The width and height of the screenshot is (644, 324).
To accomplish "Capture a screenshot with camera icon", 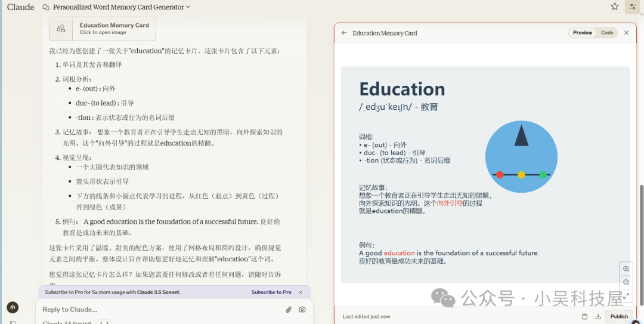I will (x=302, y=310).
